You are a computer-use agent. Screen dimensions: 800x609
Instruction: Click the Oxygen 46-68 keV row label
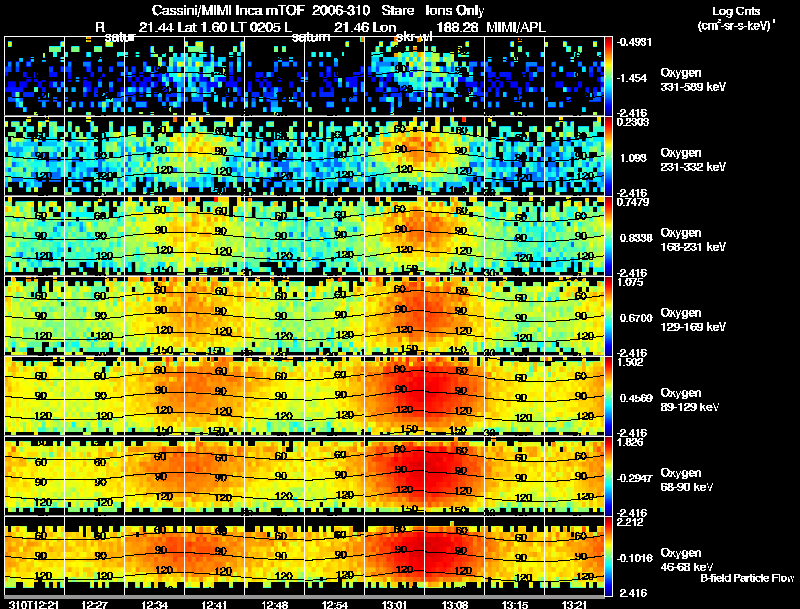coord(687,560)
